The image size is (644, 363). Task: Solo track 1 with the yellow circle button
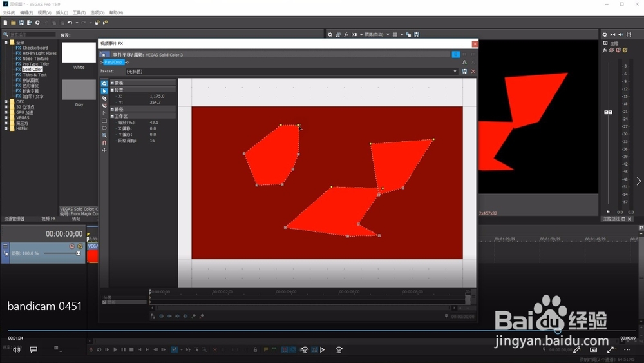(x=80, y=246)
